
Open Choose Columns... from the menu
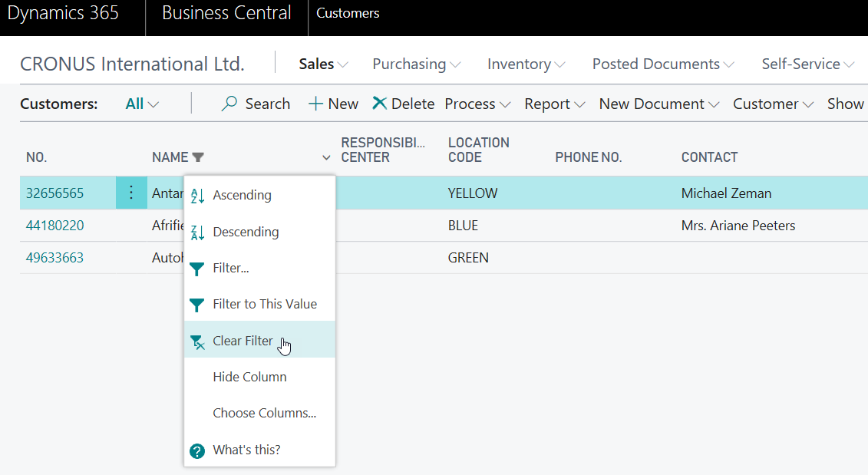[x=259, y=413]
